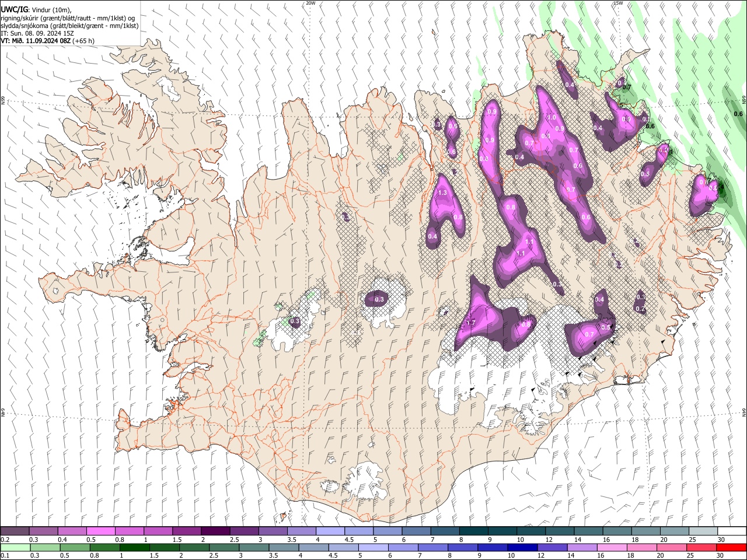Image resolution: width=747 pixels, height=560 pixels.
Task: Select the valid time "VT: Mið. 11.09.2024 08Z (+65 h)"
Action: [47, 41]
